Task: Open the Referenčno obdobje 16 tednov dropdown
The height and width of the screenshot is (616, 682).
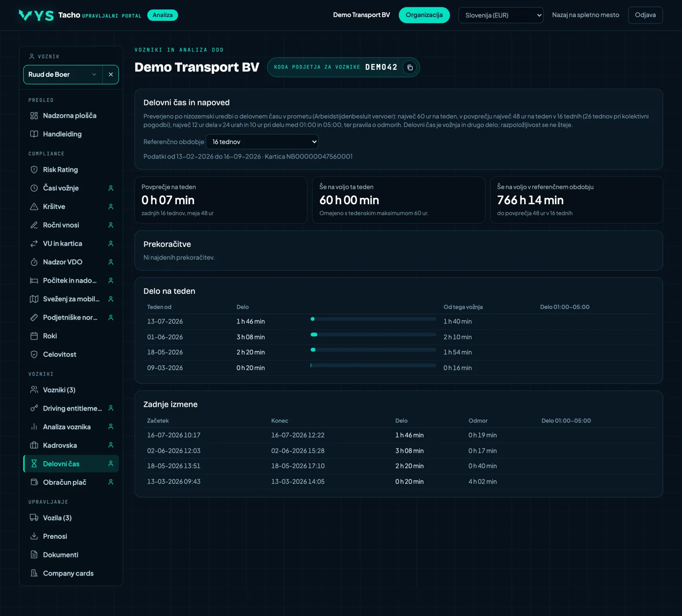Action: [x=262, y=142]
